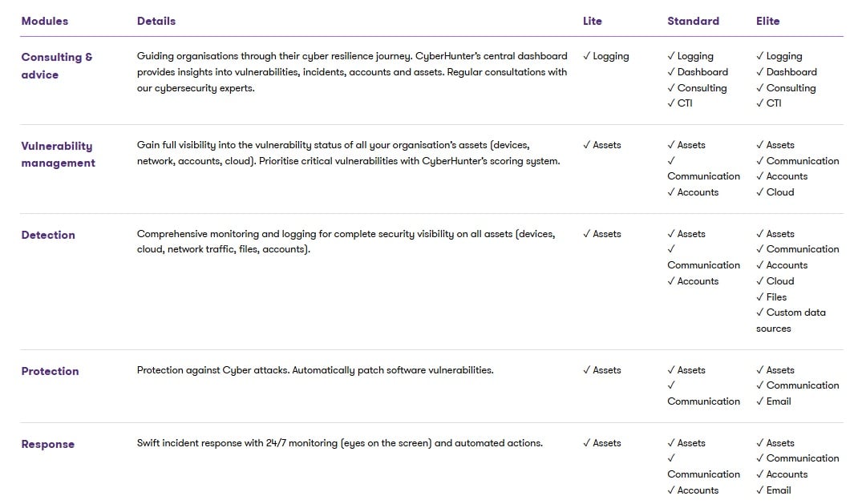The image size is (862, 504).
Task: Select the Detection module title
Action: pos(48,235)
